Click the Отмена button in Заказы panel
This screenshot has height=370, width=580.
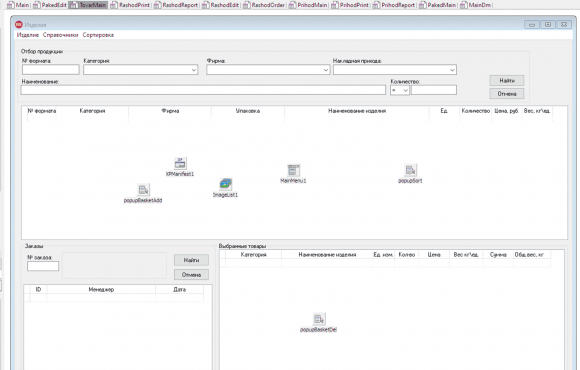tap(191, 275)
